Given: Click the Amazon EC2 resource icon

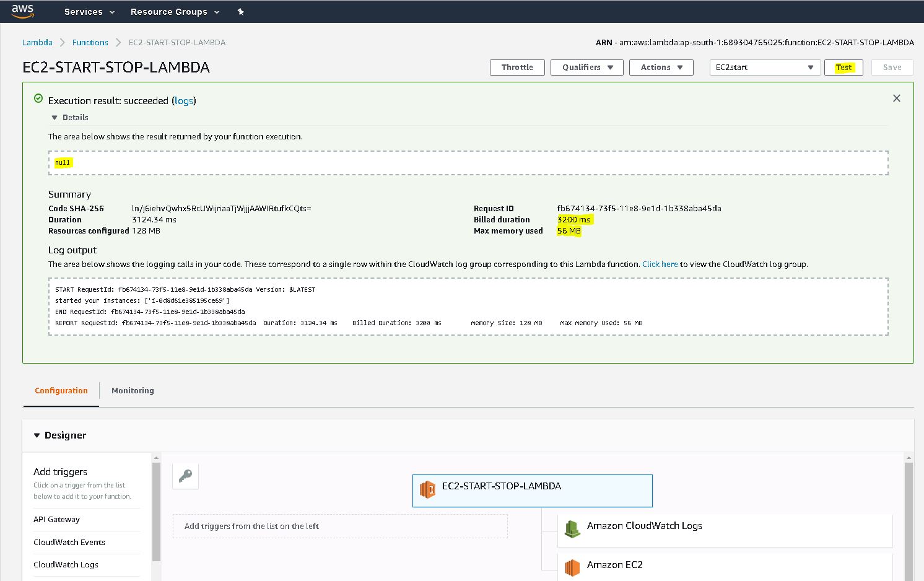Looking at the screenshot, I should [x=572, y=567].
